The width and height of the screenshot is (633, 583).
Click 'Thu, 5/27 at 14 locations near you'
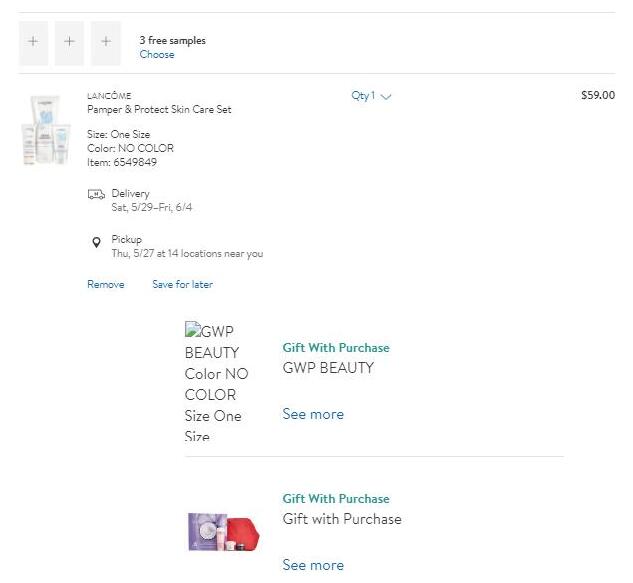pyautogui.click(x=187, y=254)
